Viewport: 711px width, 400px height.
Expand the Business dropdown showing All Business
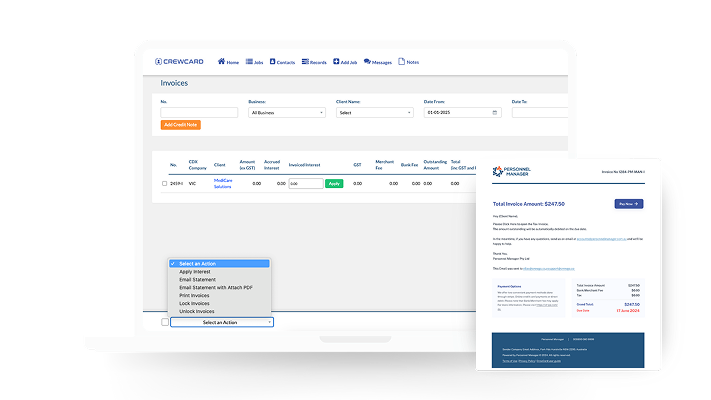pos(287,113)
